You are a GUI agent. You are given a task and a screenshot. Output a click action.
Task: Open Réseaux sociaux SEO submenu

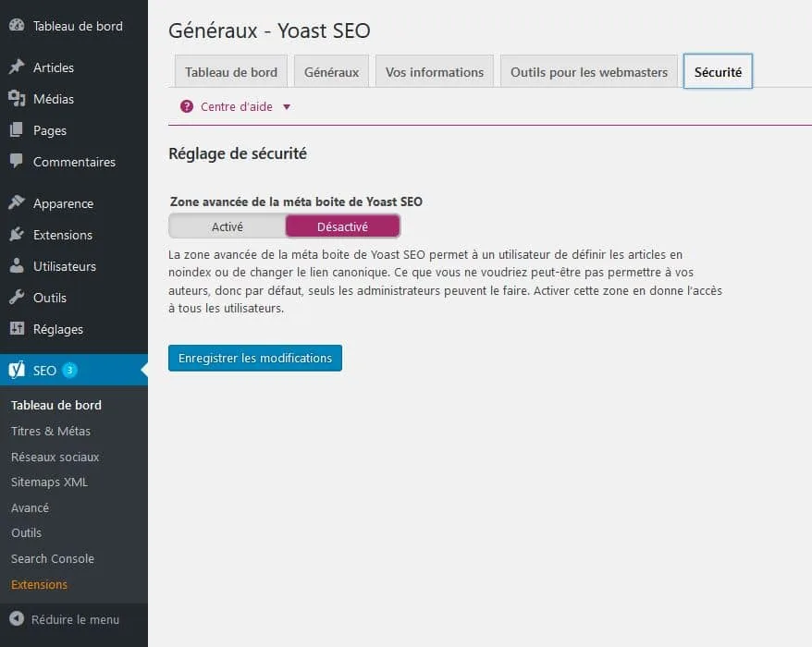[55, 457]
